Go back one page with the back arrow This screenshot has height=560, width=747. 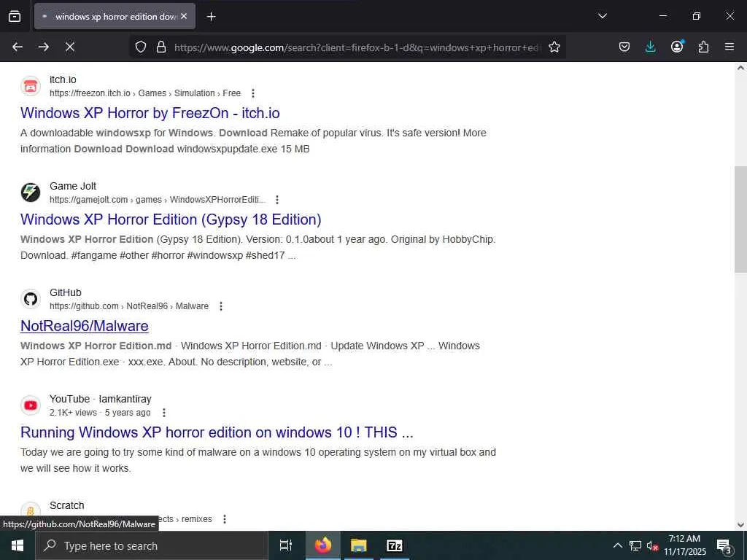coord(18,47)
